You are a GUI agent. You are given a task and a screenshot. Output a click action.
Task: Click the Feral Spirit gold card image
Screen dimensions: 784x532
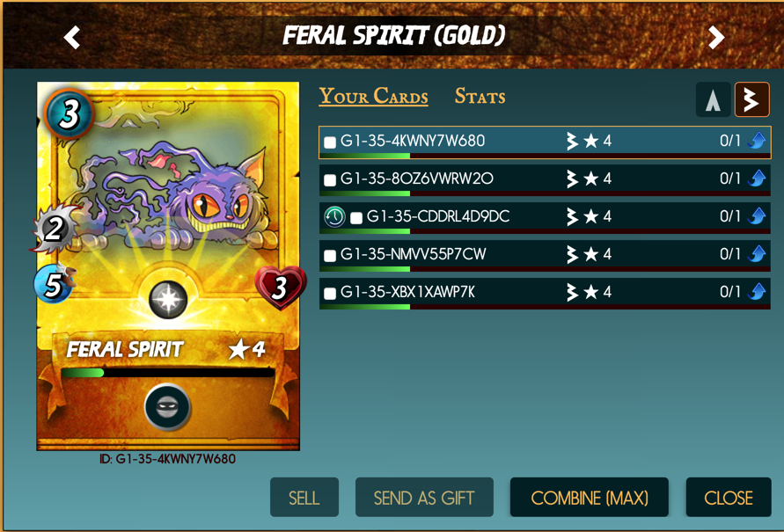(x=168, y=266)
